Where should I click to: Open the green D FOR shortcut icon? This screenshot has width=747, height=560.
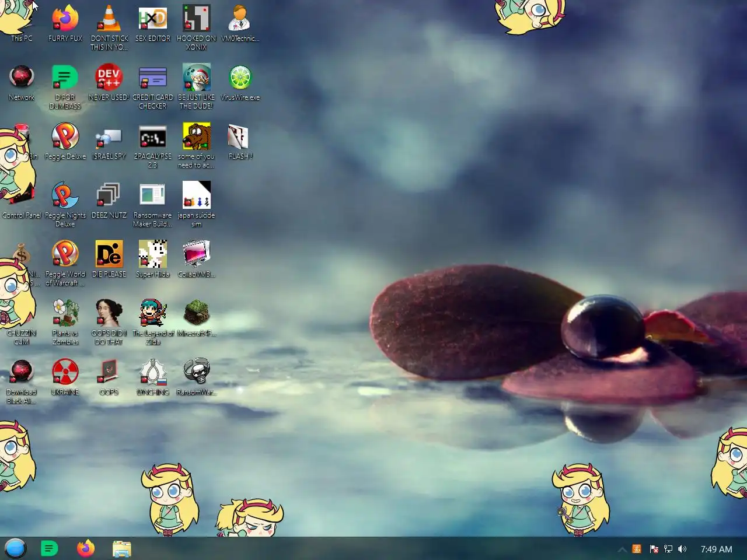point(65,78)
